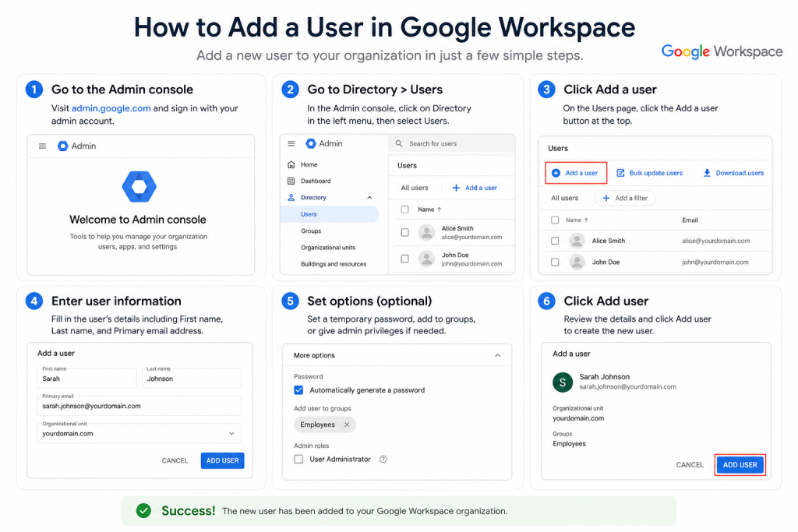Click the circled plus icon in step 3 Add a user
The height and width of the screenshot is (532, 798).
(556, 173)
